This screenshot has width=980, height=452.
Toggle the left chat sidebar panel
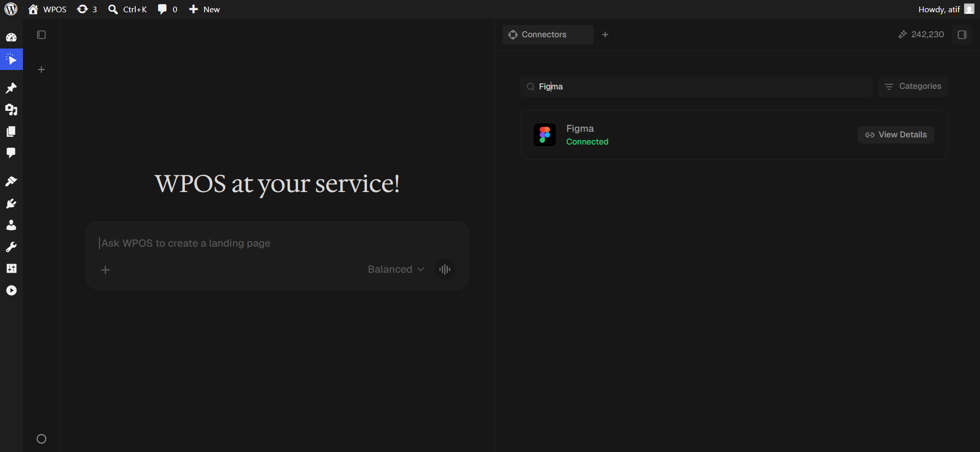tap(41, 35)
